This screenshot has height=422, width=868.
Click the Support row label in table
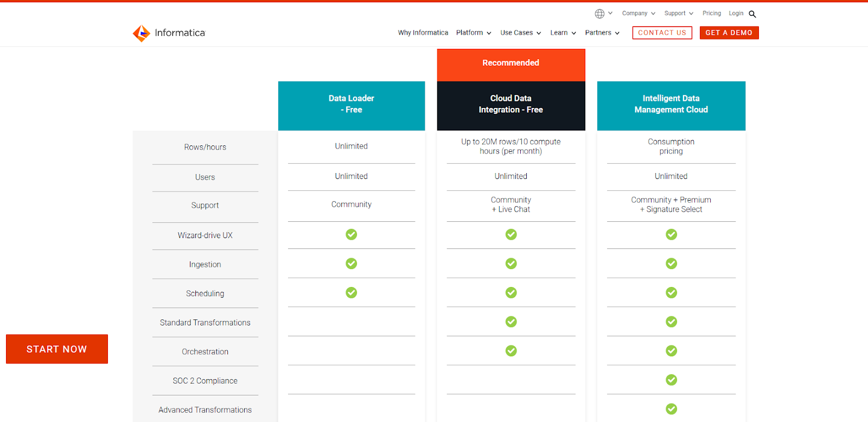pyautogui.click(x=205, y=206)
